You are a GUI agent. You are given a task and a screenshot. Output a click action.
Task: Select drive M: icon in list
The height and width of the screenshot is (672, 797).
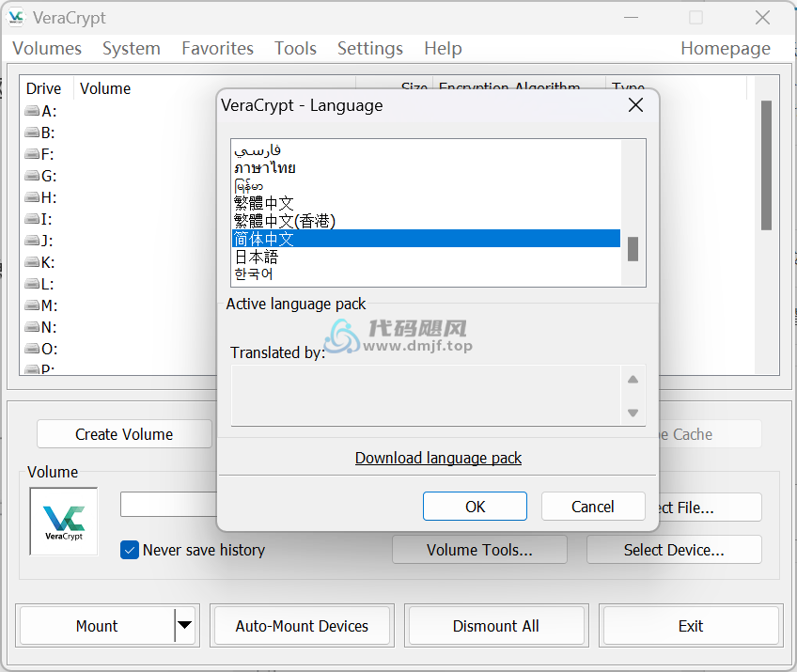[33, 305]
